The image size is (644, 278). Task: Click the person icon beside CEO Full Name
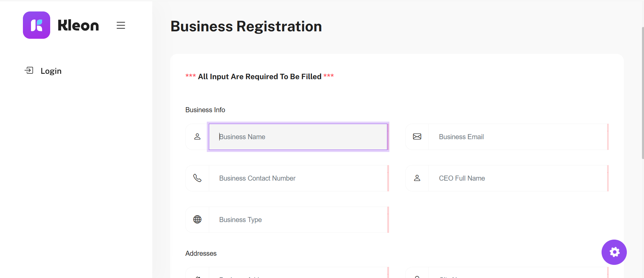coord(417,178)
